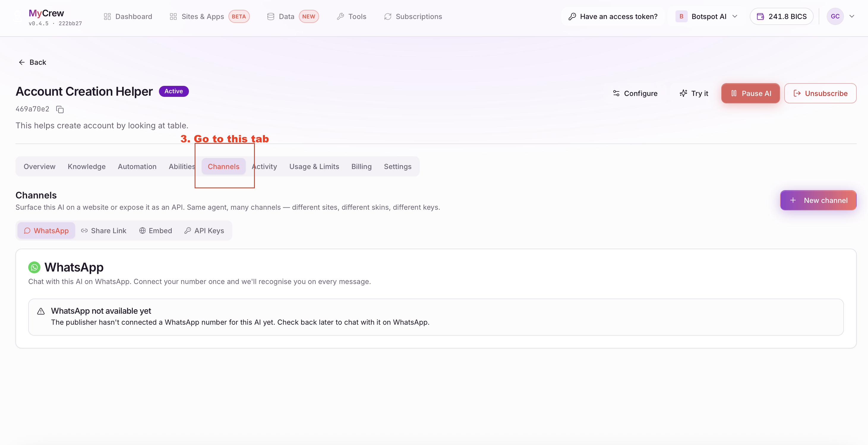Click the API Keys key icon
This screenshot has width=868, height=445.
point(188,231)
